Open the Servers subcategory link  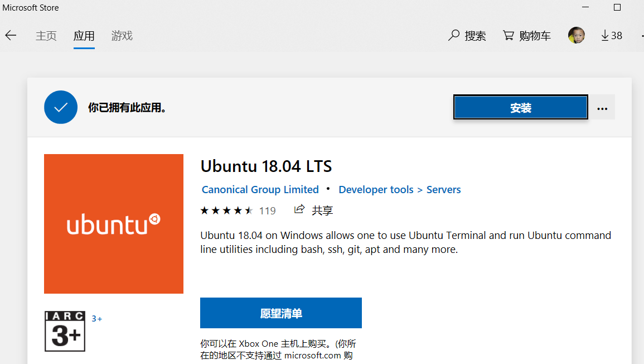[x=444, y=190]
